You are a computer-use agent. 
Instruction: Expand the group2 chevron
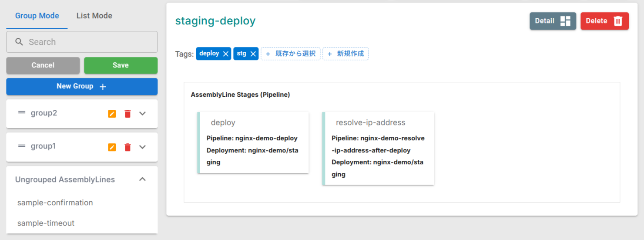tap(142, 114)
